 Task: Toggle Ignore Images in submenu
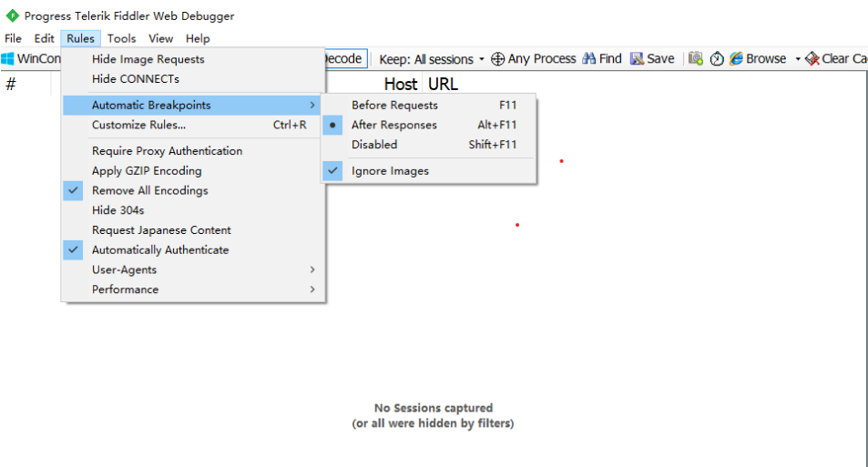point(429,171)
